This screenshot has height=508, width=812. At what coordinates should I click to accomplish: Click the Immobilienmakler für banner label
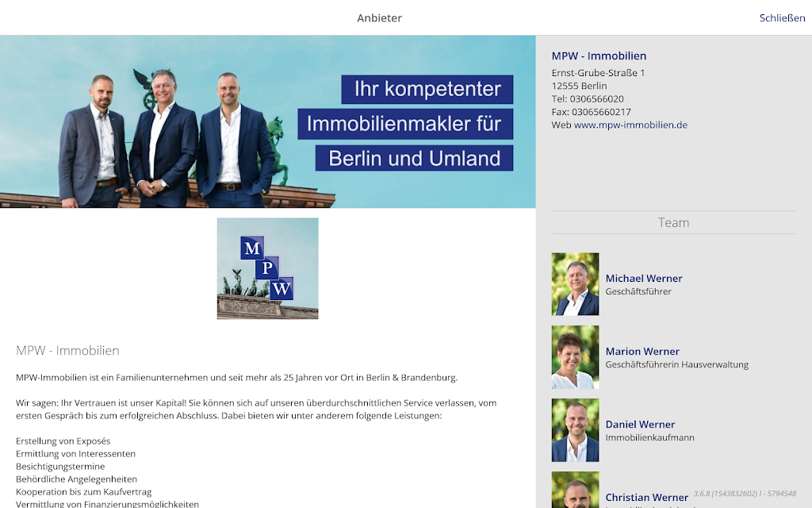tap(405, 124)
